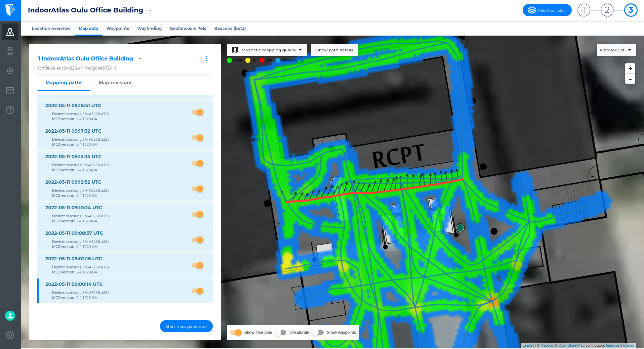This screenshot has width=644, height=349.
Task: Open the mobile device sidebar icon
Action: [x=10, y=51]
